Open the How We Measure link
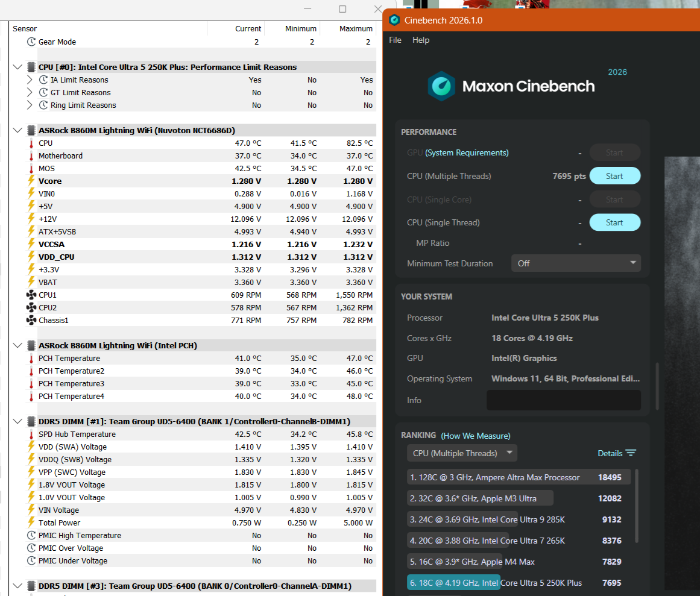 click(476, 436)
